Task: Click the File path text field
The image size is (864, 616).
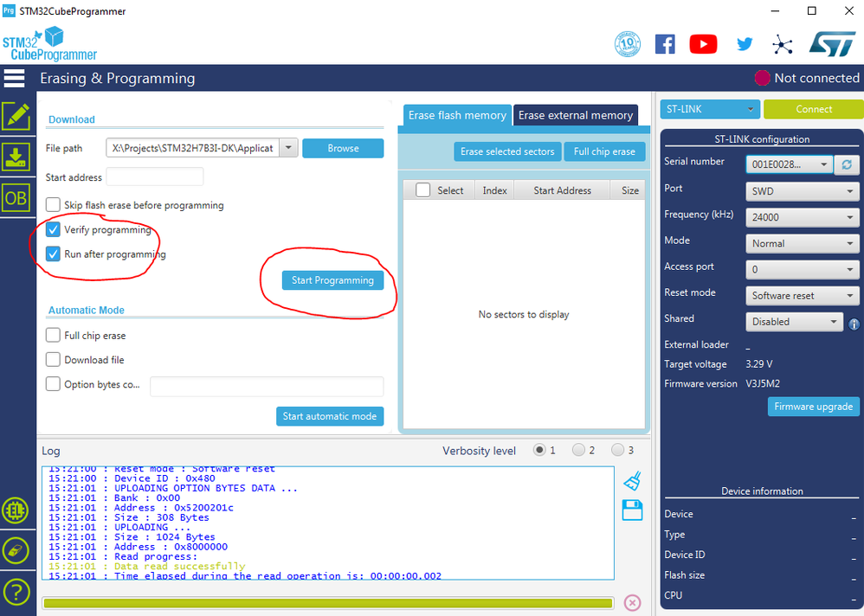Action: coord(193,148)
